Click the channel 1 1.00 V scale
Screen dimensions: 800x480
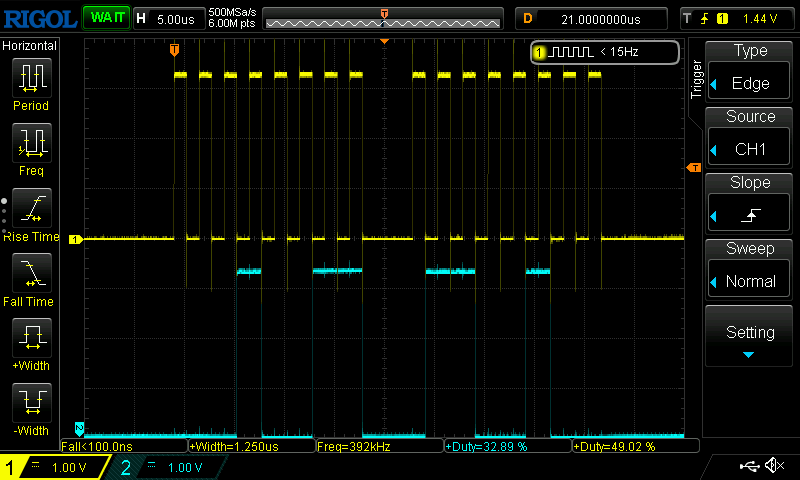69,468
